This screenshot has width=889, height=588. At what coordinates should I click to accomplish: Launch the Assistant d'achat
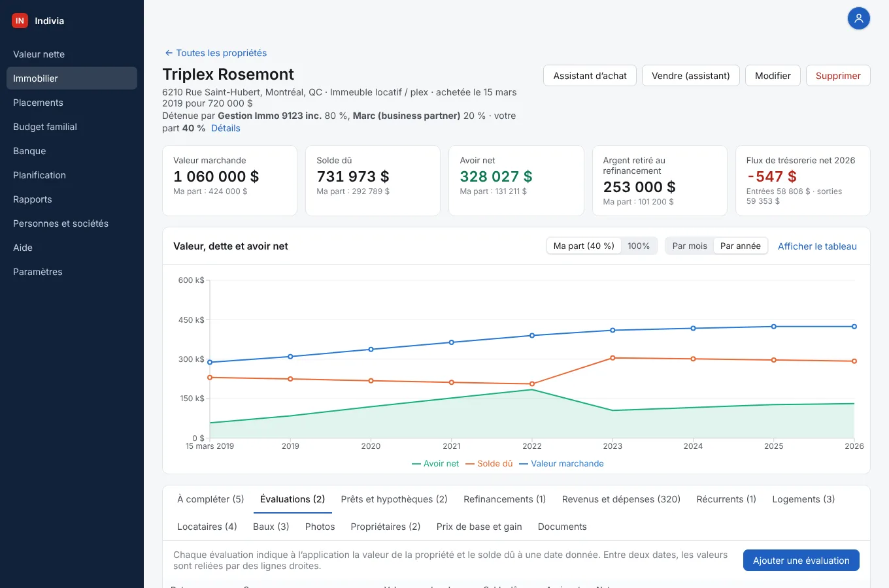[590, 76]
